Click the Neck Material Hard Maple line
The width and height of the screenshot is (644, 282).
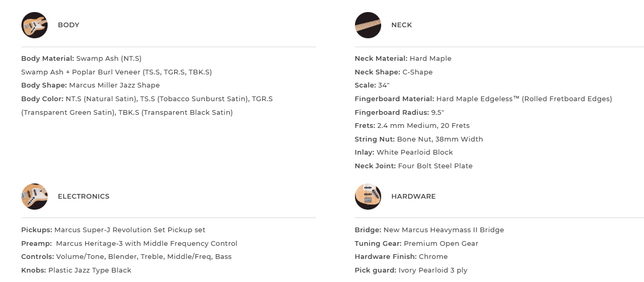click(403, 59)
